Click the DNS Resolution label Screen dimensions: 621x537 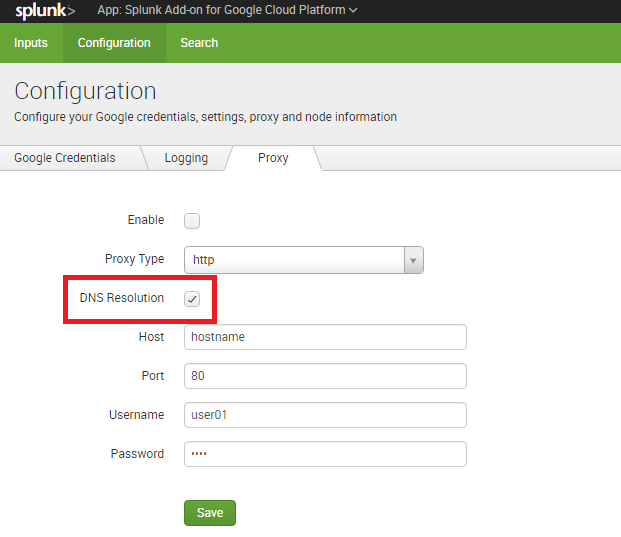122,298
